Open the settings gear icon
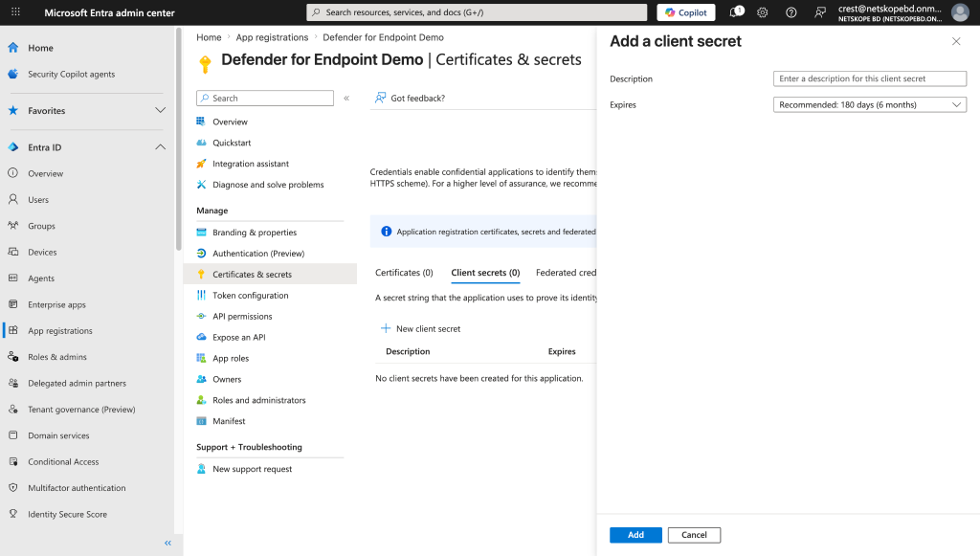 coord(763,12)
